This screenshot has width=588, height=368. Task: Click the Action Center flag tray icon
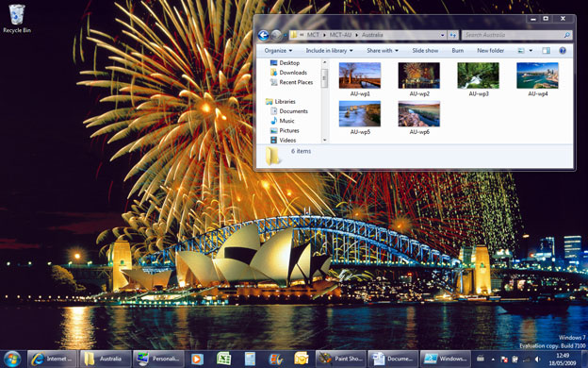click(504, 360)
